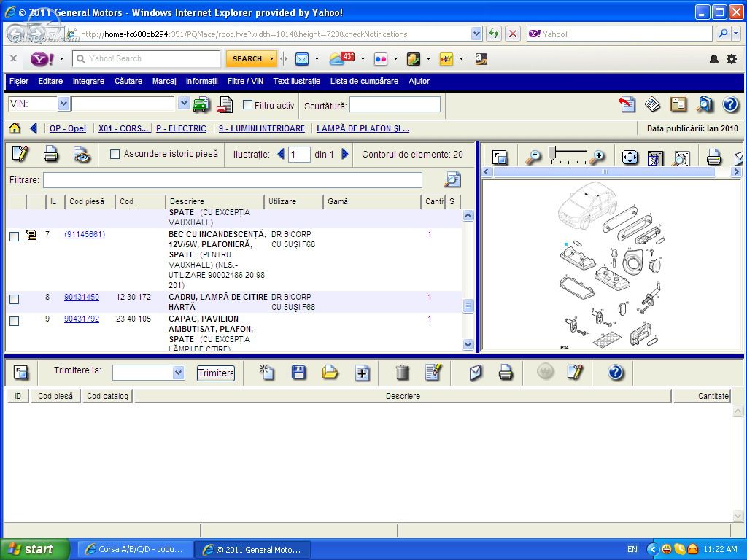This screenshot has width=747, height=560.
Task: Click the print preview eye icon
Action: click(82, 155)
